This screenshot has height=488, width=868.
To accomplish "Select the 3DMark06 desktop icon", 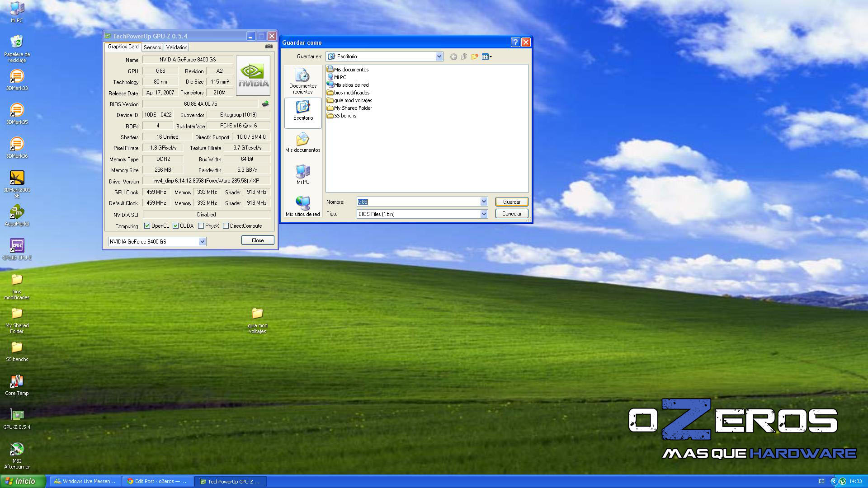I will (17, 148).
